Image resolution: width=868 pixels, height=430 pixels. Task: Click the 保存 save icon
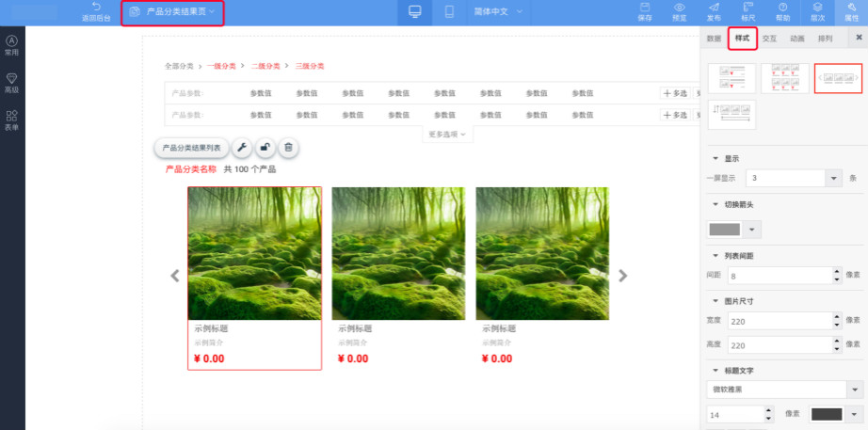click(x=645, y=8)
